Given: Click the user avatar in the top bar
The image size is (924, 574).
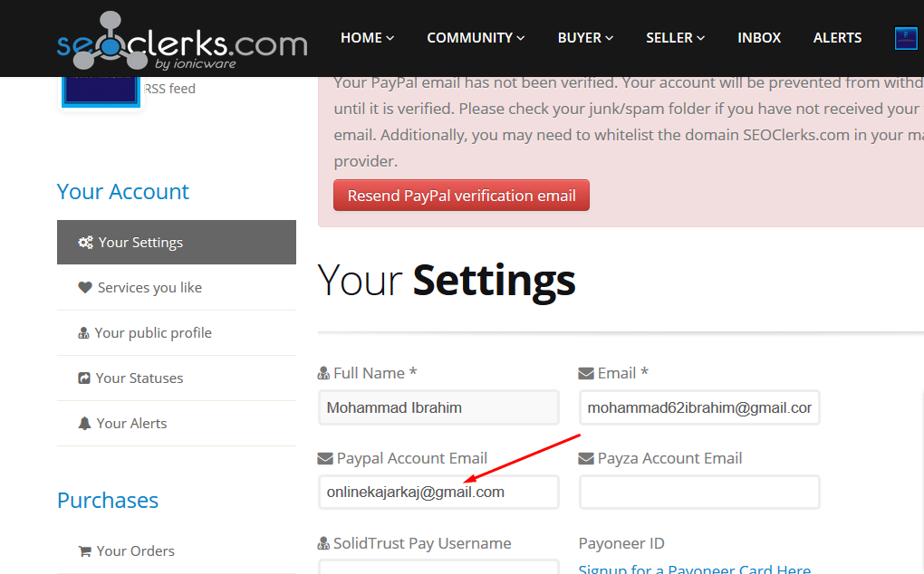Looking at the screenshot, I should tap(906, 38).
